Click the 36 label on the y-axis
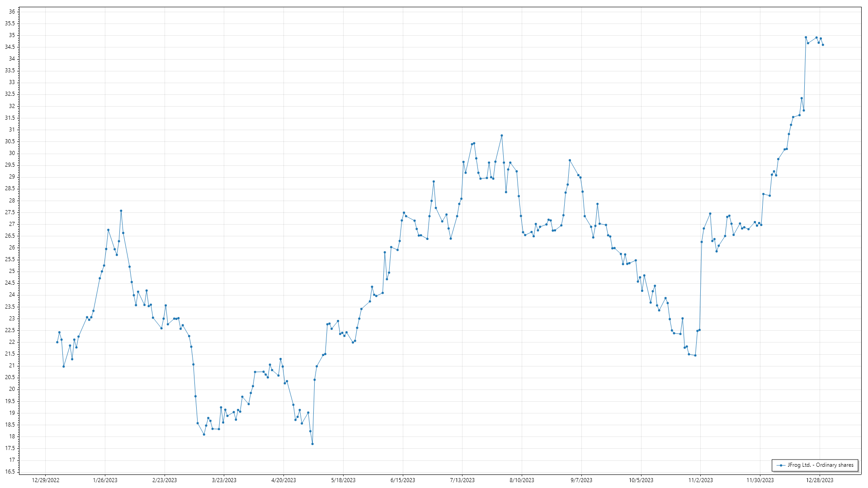The width and height of the screenshot is (868, 488). tap(12, 12)
